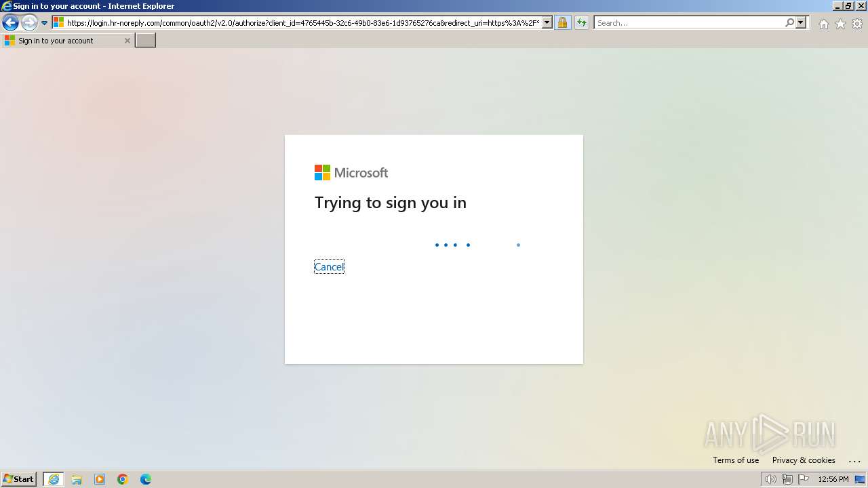Click the Search box field
Screen dimensions: 868x488
pos(689,23)
